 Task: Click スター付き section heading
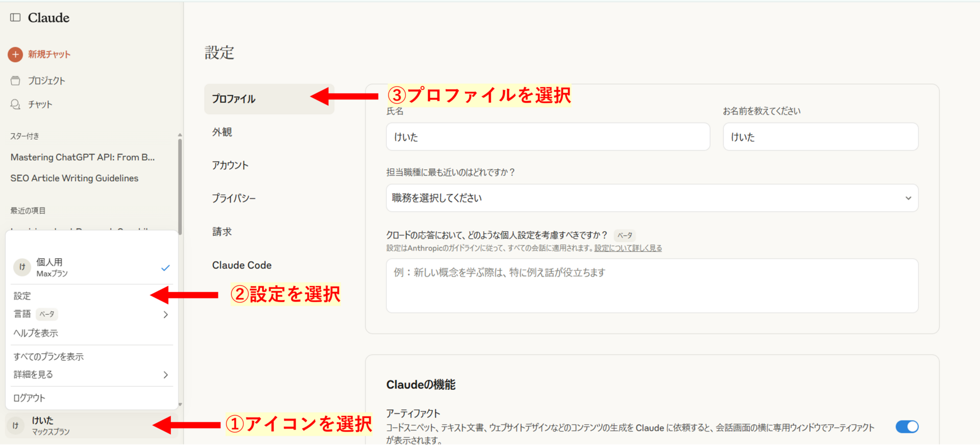coord(25,136)
